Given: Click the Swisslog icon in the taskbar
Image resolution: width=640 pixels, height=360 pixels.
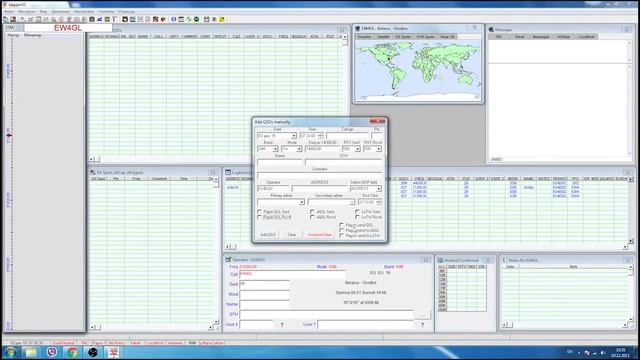Looking at the screenshot, I should point(113,352).
